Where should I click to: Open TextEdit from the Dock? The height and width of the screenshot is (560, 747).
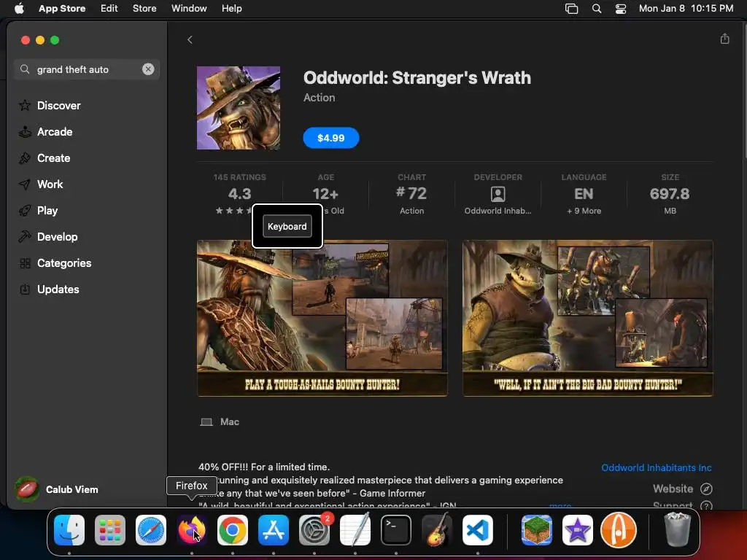(355, 530)
